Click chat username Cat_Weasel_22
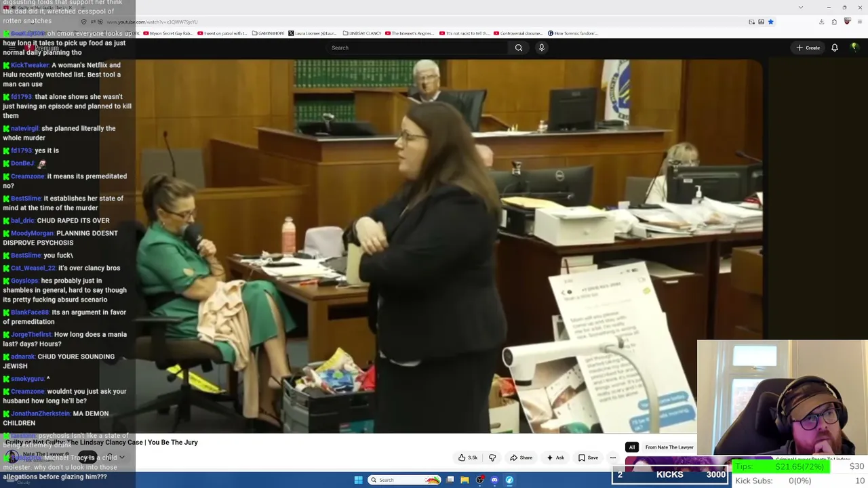Viewport: 868px width, 488px height. click(x=33, y=268)
